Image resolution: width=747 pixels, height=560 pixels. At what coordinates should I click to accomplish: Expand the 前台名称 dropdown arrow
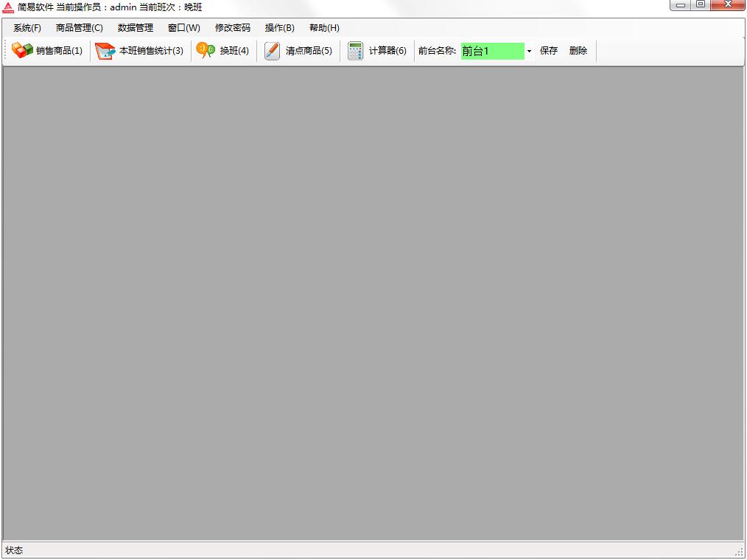click(x=529, y=51)
